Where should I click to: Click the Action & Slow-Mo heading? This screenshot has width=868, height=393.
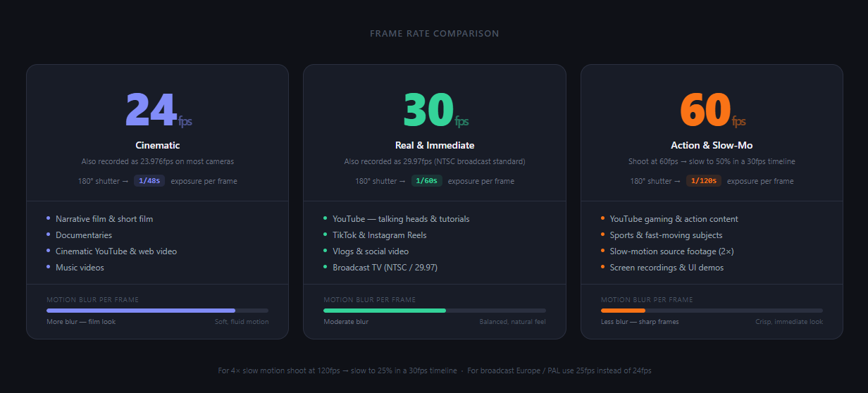(x=712, y=145)
